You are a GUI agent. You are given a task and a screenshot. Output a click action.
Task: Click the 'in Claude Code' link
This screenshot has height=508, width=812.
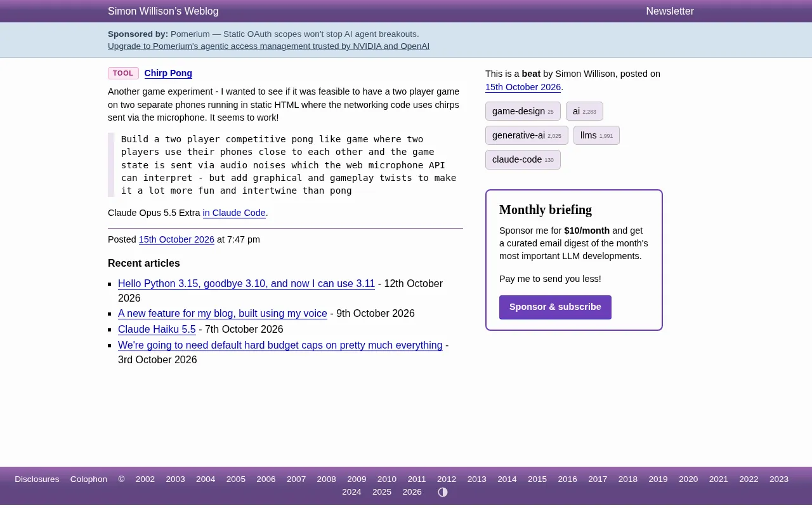coord(234,213)
